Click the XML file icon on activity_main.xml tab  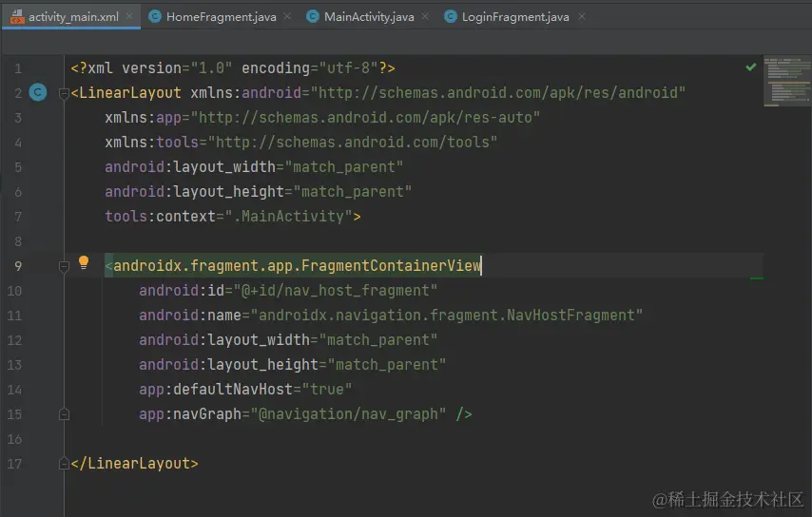tap(17, 16)
